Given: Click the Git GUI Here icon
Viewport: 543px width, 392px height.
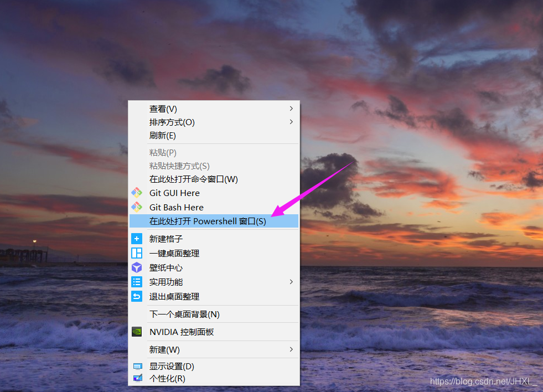Looking at the screenshot, I should 137,193.
